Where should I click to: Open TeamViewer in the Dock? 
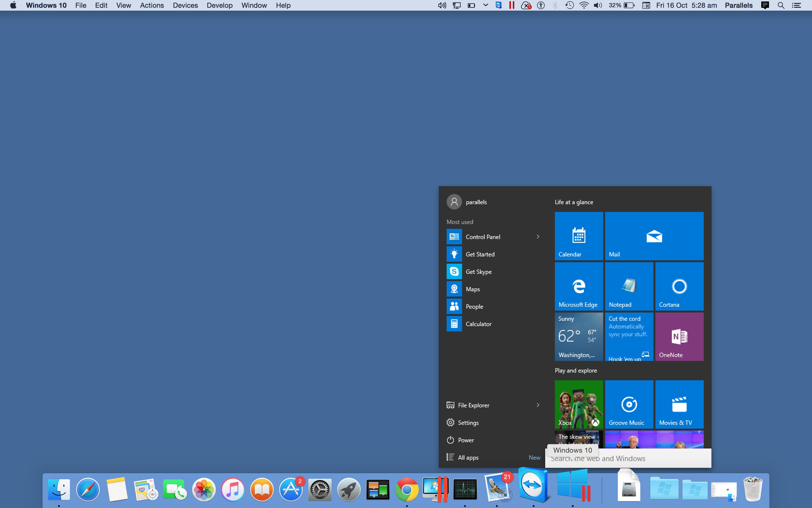tap(533, 485)
